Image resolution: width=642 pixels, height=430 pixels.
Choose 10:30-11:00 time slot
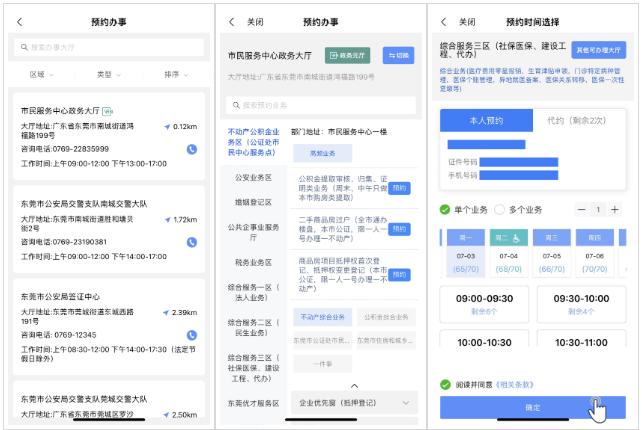click(x=581, y=339)
